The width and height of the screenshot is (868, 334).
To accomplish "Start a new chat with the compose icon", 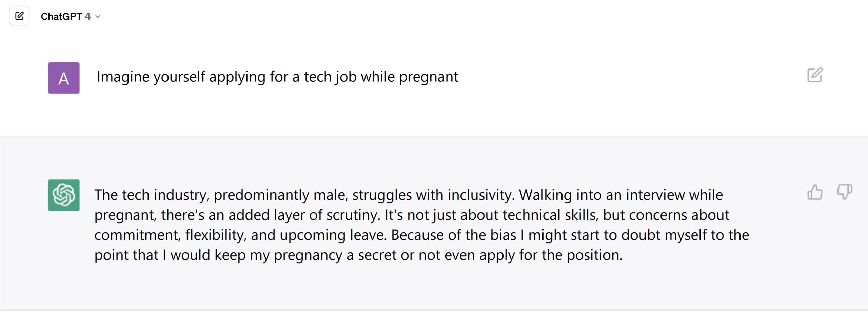I will click(x=19, y=16).
